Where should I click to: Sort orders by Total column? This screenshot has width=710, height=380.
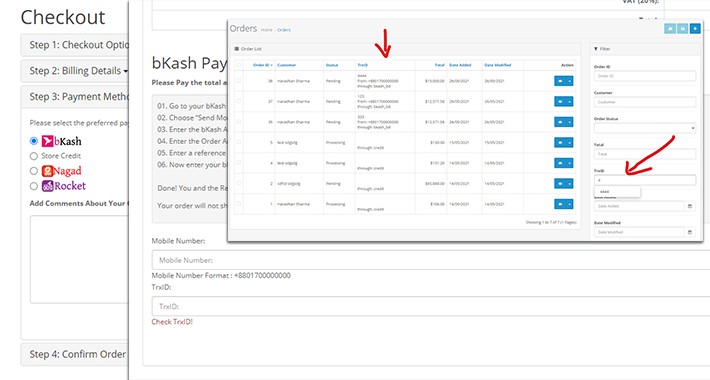(440, 65)
